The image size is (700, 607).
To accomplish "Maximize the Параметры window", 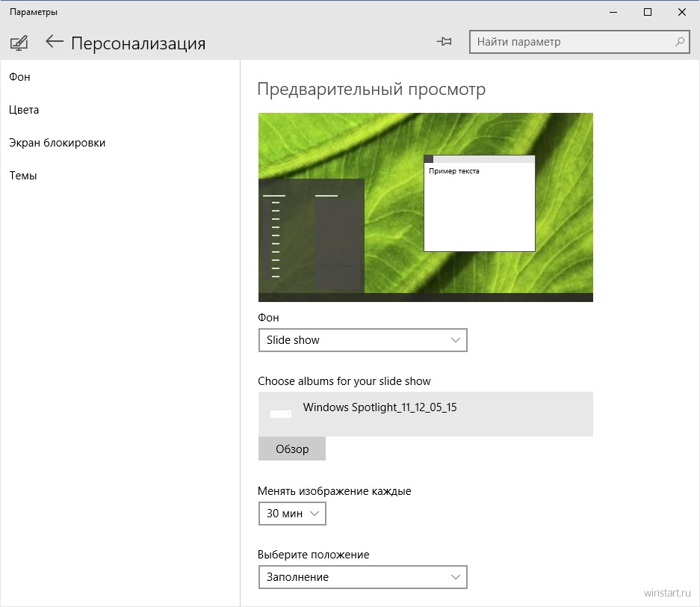I will coord(647,12).
